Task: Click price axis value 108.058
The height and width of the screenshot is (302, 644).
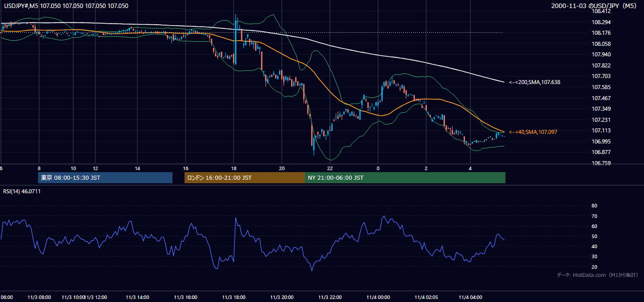Action: click(601, 44)
